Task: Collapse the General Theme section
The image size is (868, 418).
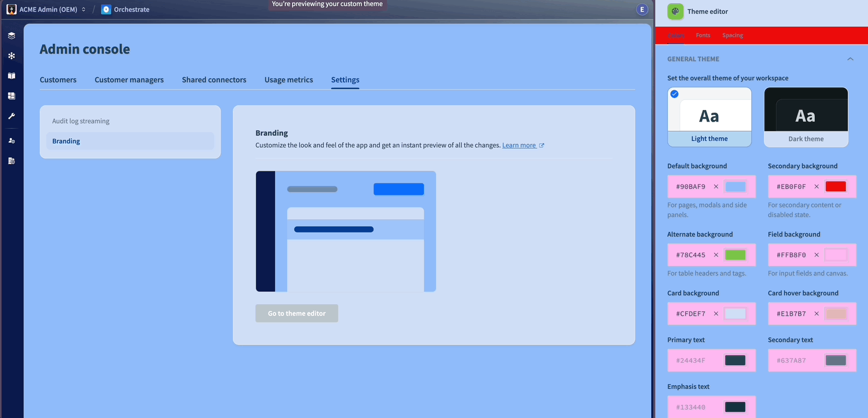Action: pos(850,59)
